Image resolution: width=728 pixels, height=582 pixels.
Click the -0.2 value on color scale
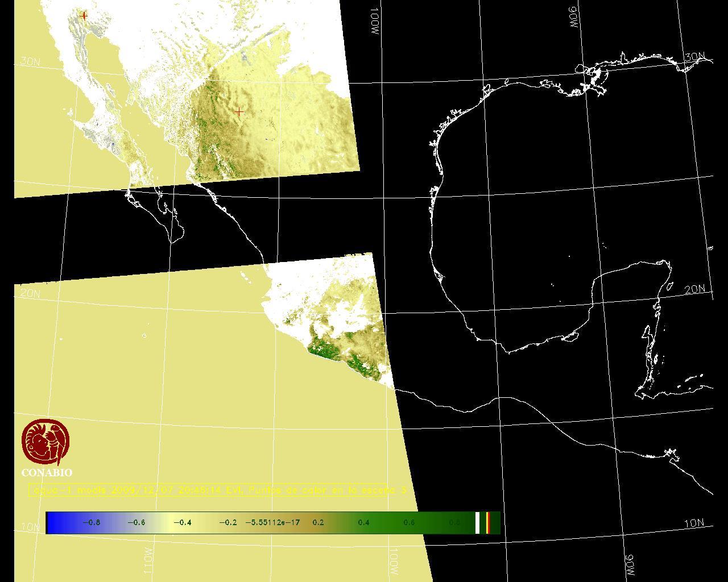(227, 522)
